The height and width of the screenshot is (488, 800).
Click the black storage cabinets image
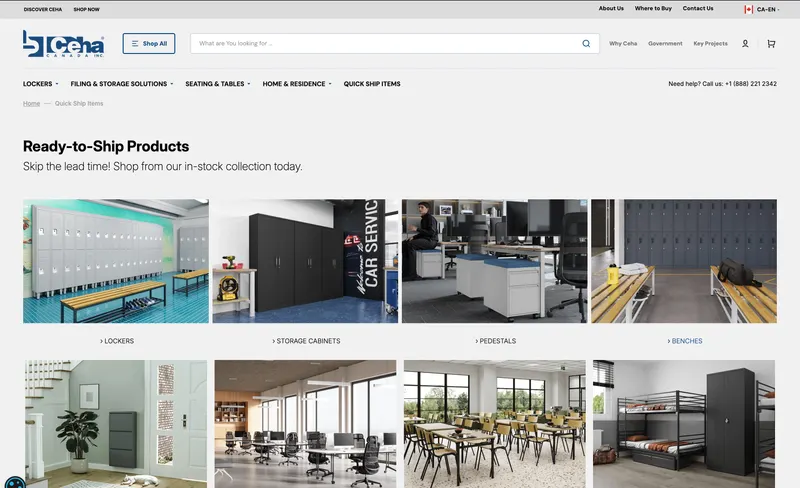305,261
